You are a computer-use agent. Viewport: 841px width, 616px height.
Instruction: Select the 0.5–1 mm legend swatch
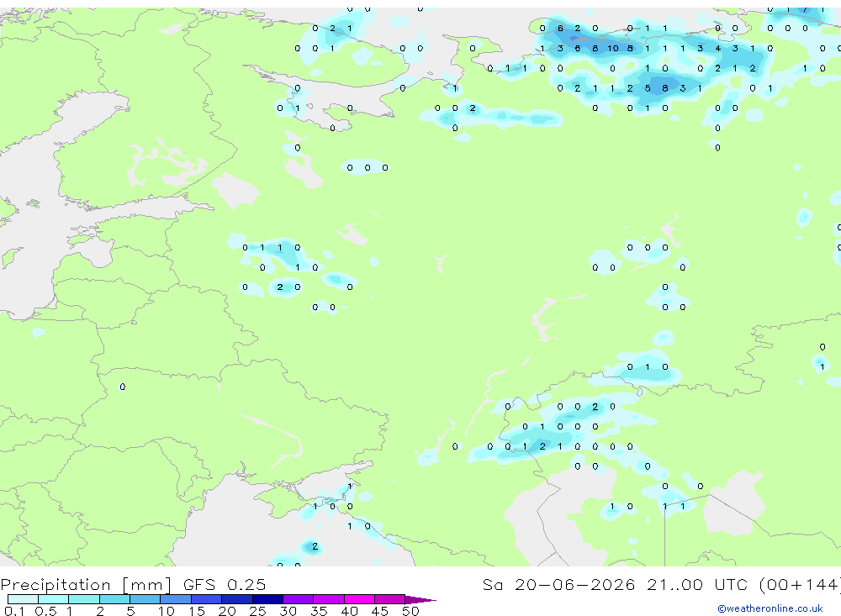click(54, 599)
